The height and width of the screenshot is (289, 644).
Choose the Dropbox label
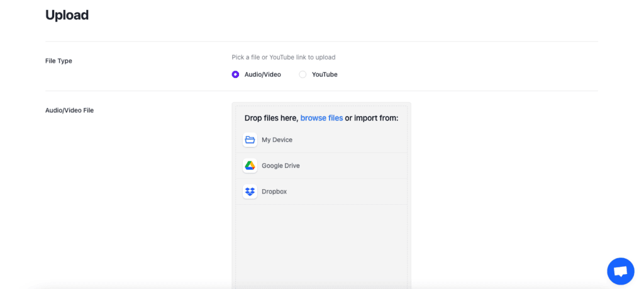(274, 192)
